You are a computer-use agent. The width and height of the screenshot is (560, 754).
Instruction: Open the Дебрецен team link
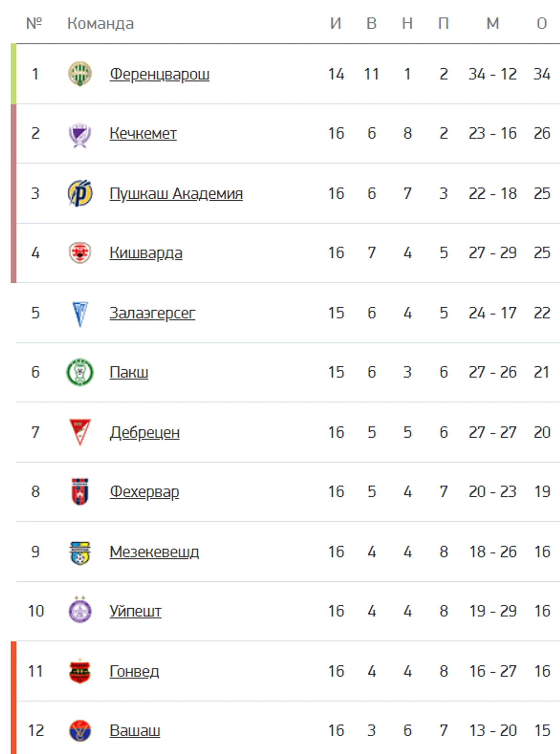[x=145, y=433]
